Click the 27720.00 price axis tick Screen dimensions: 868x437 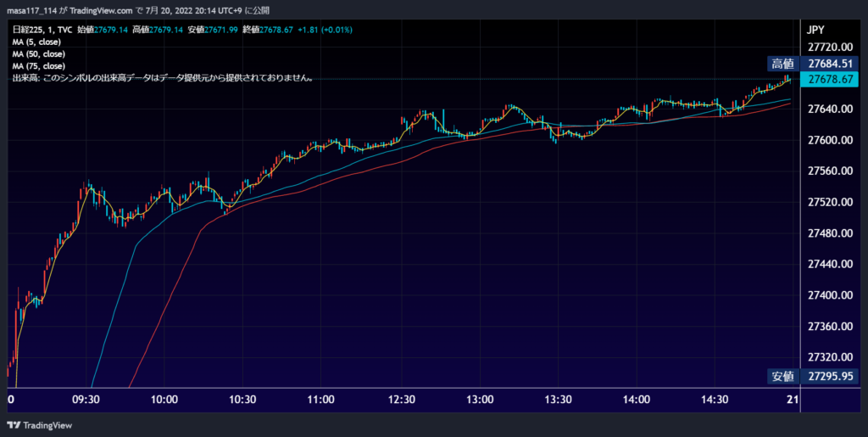[x=831, y=47]
